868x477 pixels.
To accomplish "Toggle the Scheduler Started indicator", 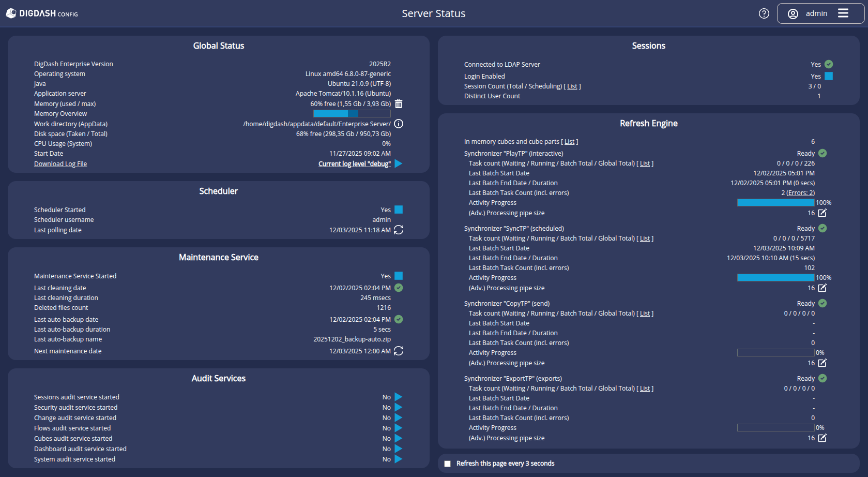I will coord(398,210).
